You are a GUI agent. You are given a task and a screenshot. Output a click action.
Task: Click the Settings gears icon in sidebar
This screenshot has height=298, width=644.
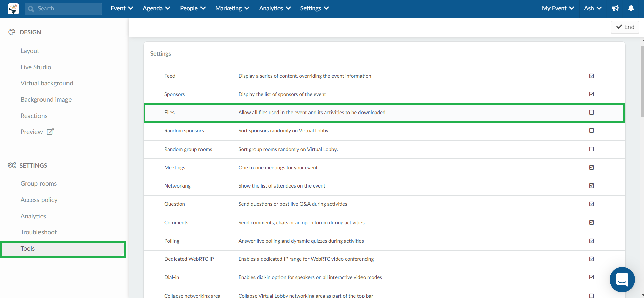pyautogui.click(x=12, y=165)
